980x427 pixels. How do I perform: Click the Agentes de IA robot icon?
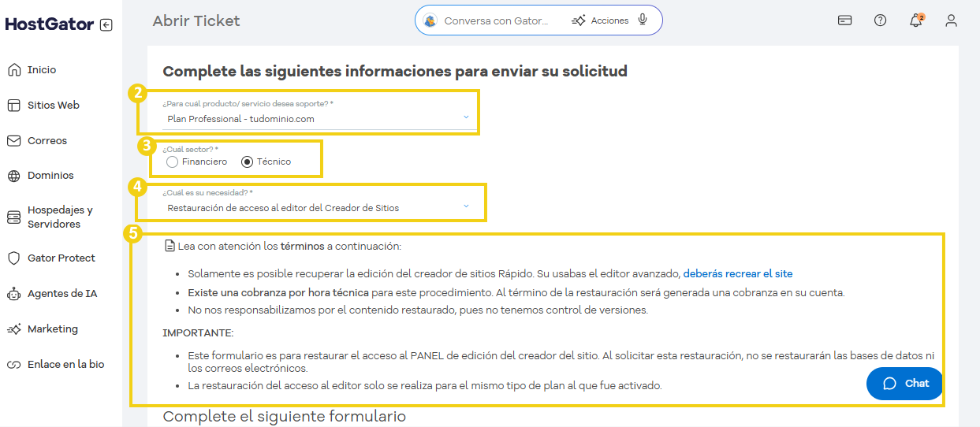(13, 294)
